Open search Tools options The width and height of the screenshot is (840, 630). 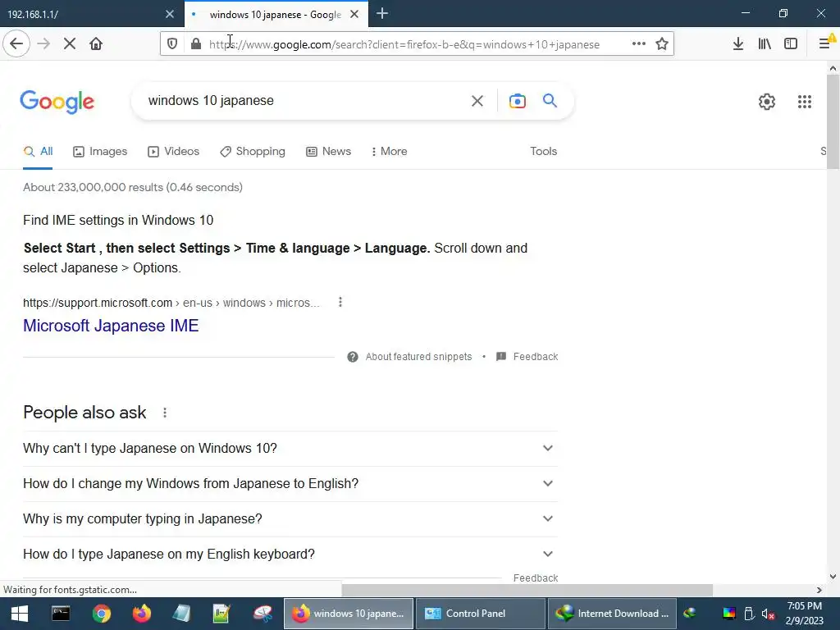[x=543, y=152]
